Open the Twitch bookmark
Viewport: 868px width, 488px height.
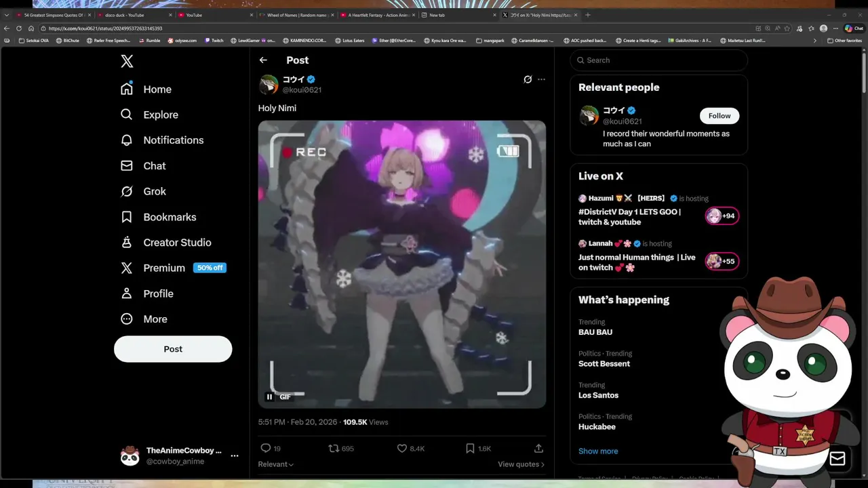[x=214, y=41]
